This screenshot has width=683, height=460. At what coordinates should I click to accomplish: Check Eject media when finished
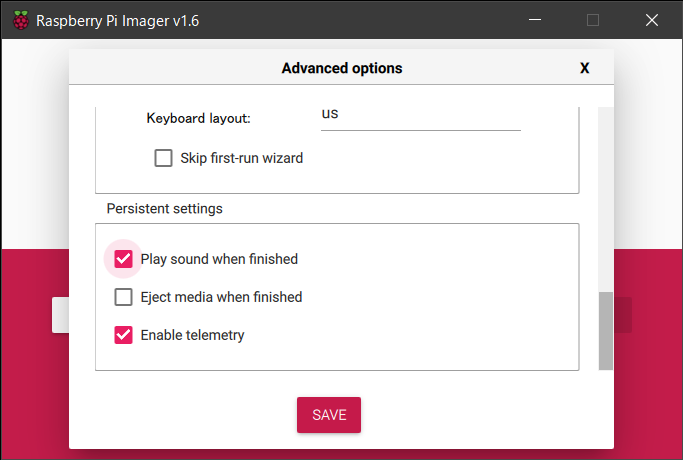[123, 297]
